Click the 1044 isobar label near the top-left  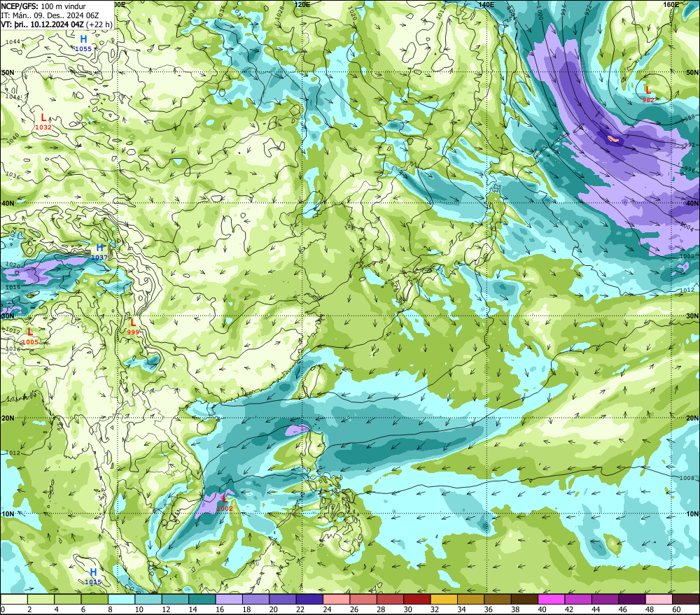[x=13, y=42]
